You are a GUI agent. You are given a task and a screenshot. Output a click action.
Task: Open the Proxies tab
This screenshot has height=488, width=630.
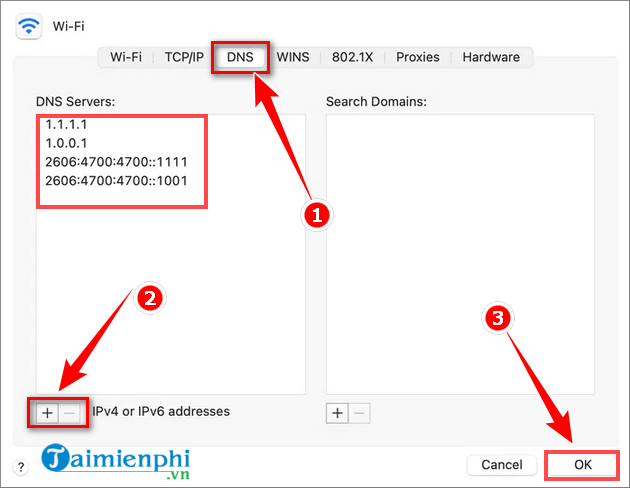[x=417, y=57]
